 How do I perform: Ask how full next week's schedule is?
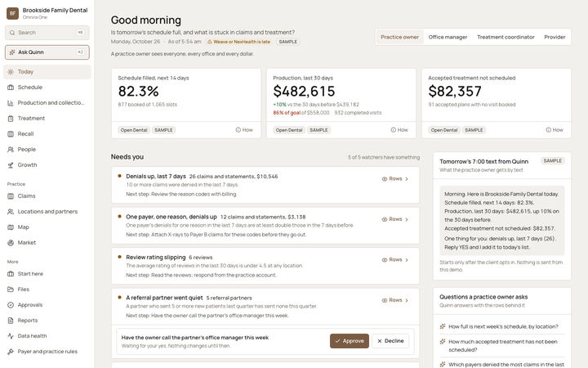[x=502, y=326]
